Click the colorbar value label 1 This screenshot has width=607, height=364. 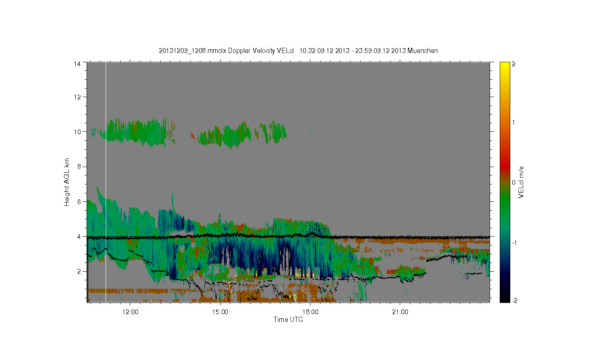point(514,122)
